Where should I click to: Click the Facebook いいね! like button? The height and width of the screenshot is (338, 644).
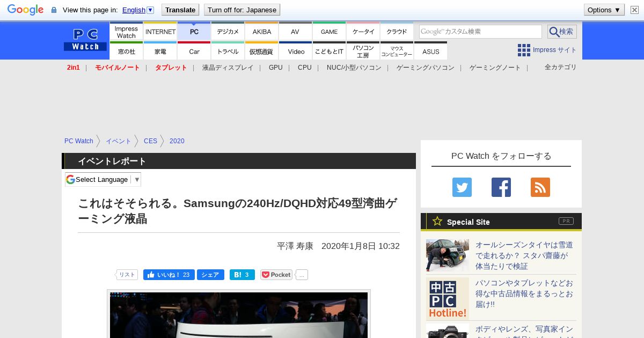coord(169,275)
